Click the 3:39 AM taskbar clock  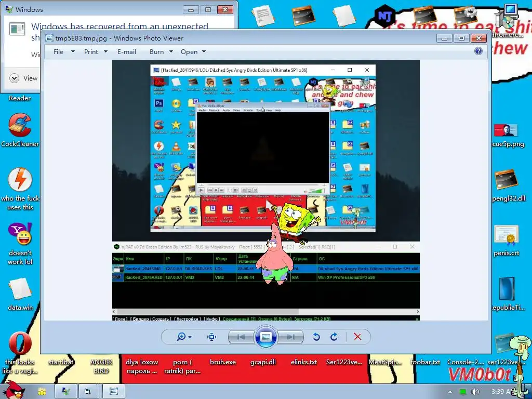coord(502,392)
